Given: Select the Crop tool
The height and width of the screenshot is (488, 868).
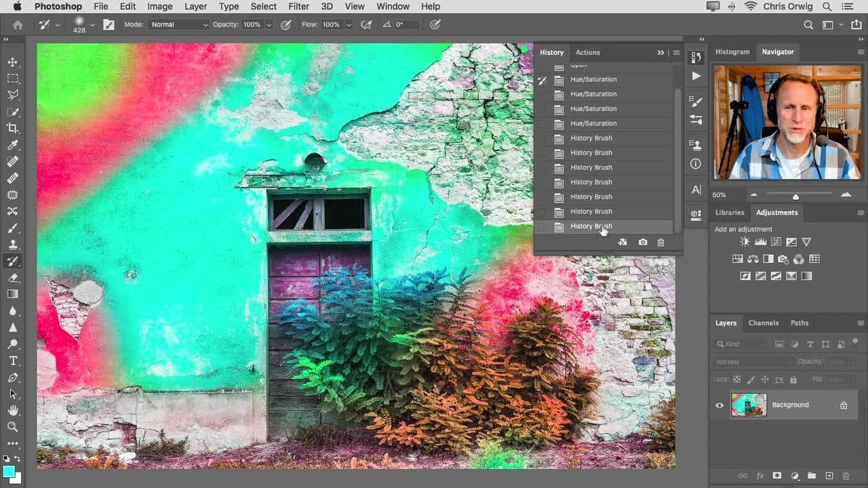Looking at the screenshot, I should pos(13,128).
